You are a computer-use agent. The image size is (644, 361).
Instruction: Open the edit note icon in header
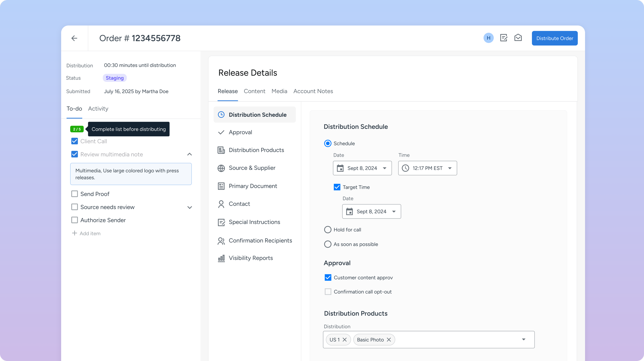[x=504, y=38]
